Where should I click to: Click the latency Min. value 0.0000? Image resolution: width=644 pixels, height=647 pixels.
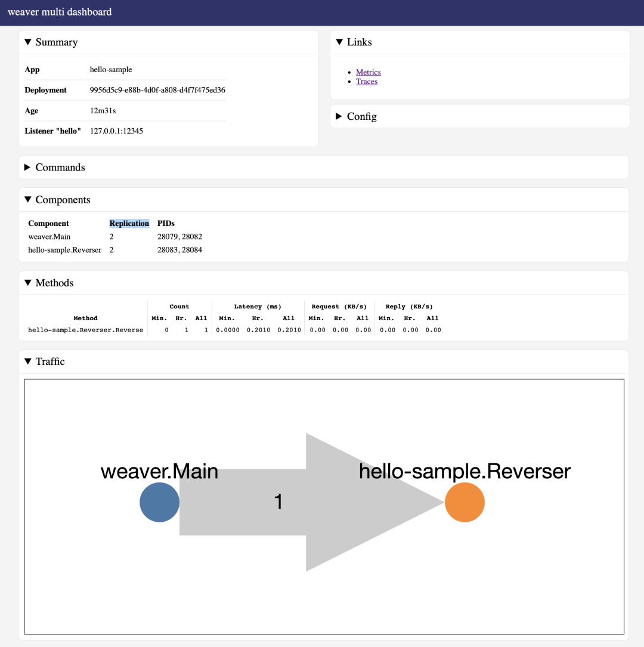(228, 330)
